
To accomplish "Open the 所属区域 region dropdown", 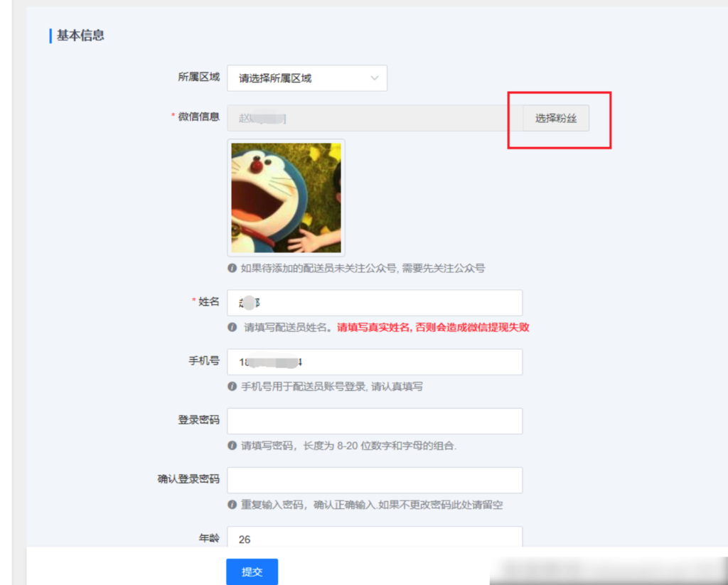I will pyautogui.click(x=306, y=78).
